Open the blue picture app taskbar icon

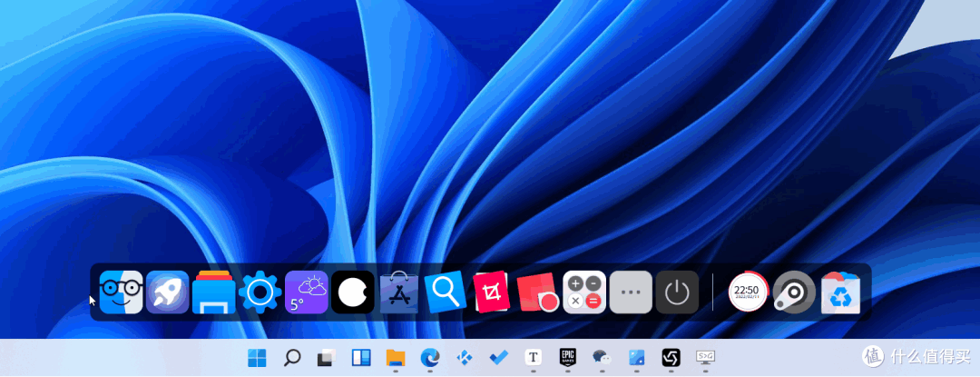pyautogui.click(x=636, y=358)
